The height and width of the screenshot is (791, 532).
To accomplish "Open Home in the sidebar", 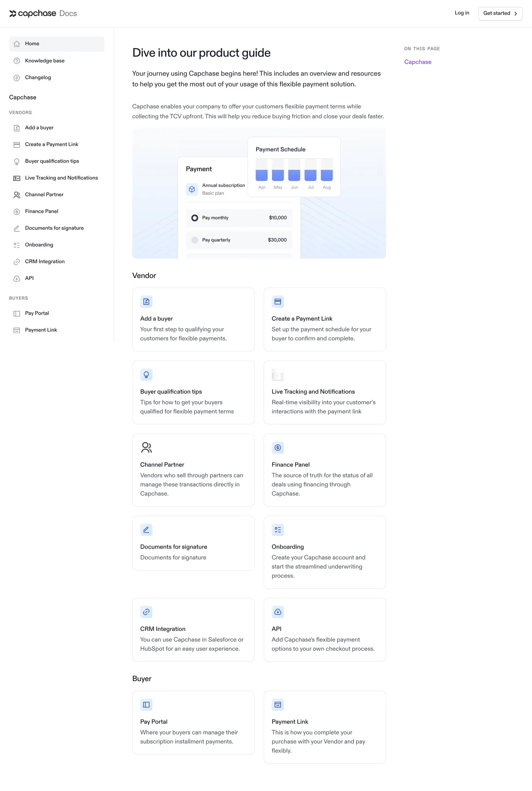I will coord(57,44).
